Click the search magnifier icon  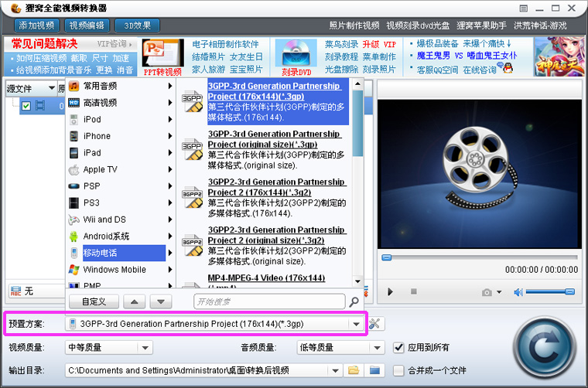tap(354, 301)
